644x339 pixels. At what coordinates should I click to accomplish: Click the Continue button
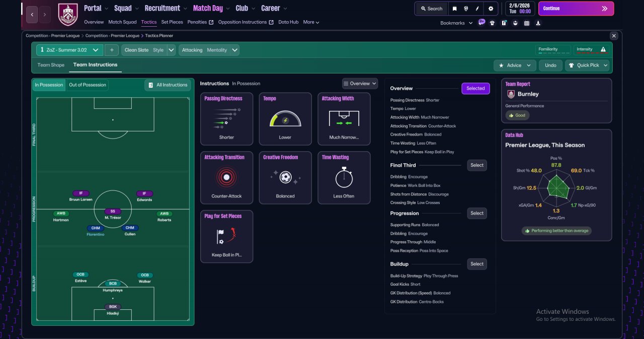click(576, 9)
